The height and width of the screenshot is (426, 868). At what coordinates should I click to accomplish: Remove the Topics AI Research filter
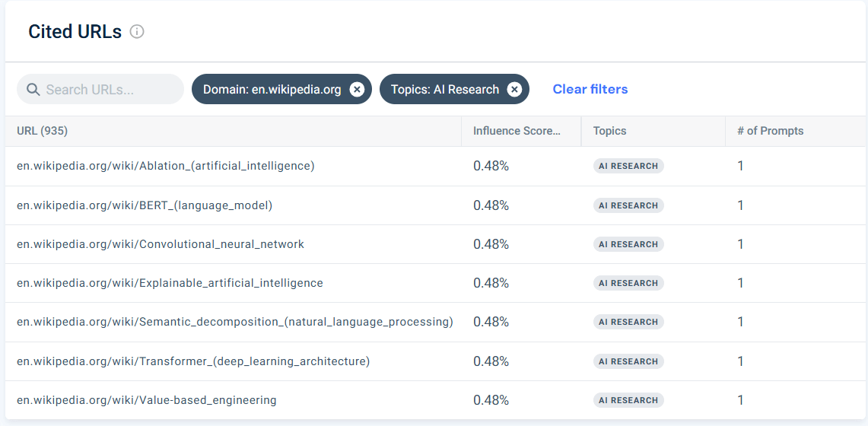[514, 89]
